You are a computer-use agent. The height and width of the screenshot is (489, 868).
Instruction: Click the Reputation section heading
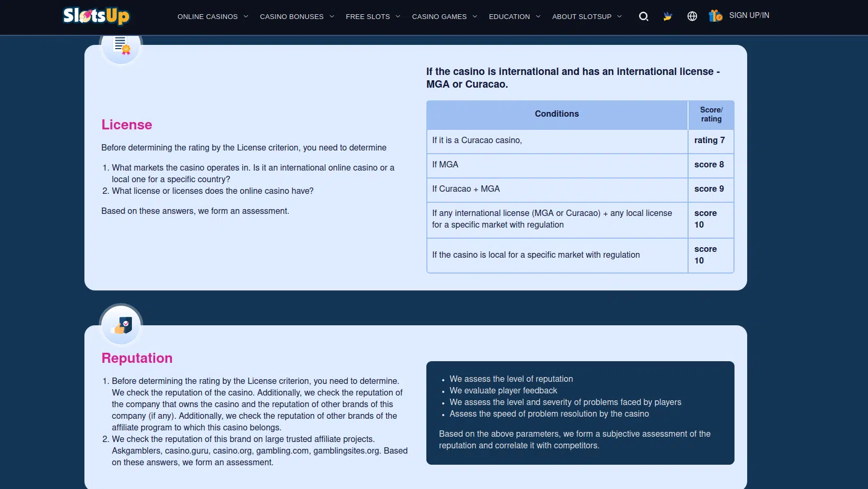tap(137, 358)
